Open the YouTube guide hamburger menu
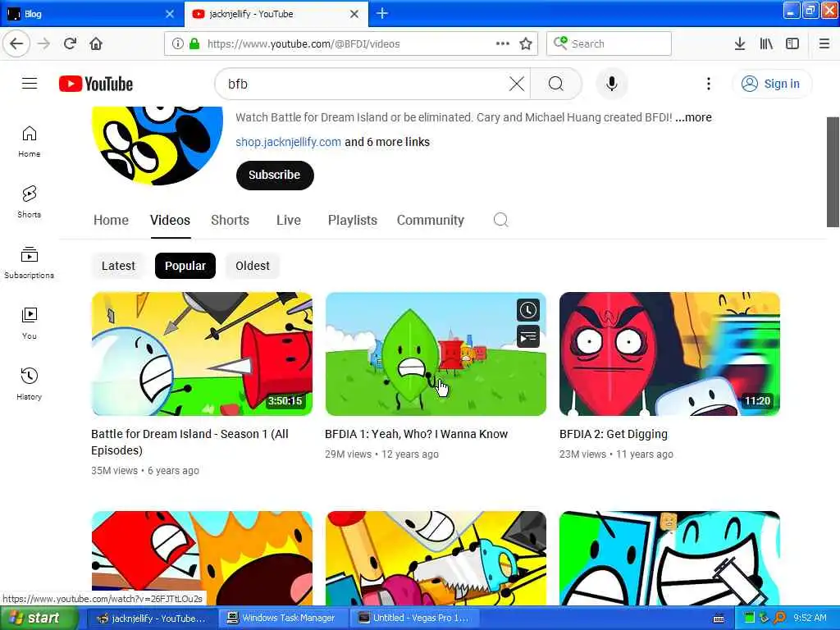The width and height of the screenshot is (840, 630). tap(30, 84)
